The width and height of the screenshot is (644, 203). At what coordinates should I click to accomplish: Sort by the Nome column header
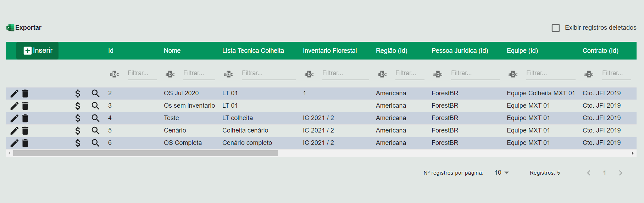click(x=172, y=51)
